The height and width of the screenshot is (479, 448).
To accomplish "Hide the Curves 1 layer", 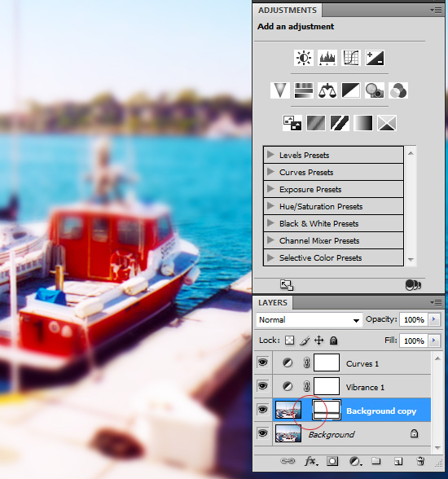I will [262, 363].
